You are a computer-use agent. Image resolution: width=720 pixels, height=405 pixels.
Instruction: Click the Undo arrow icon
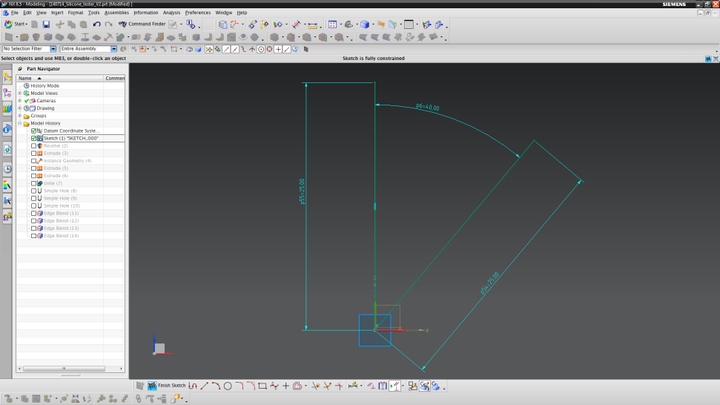click(x=96, y=24)
